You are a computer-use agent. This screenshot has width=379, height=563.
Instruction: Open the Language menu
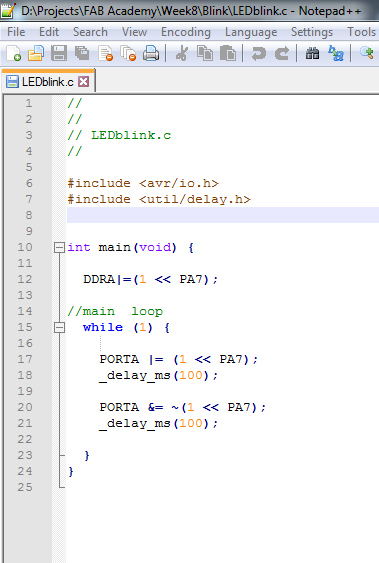[251, 32]
